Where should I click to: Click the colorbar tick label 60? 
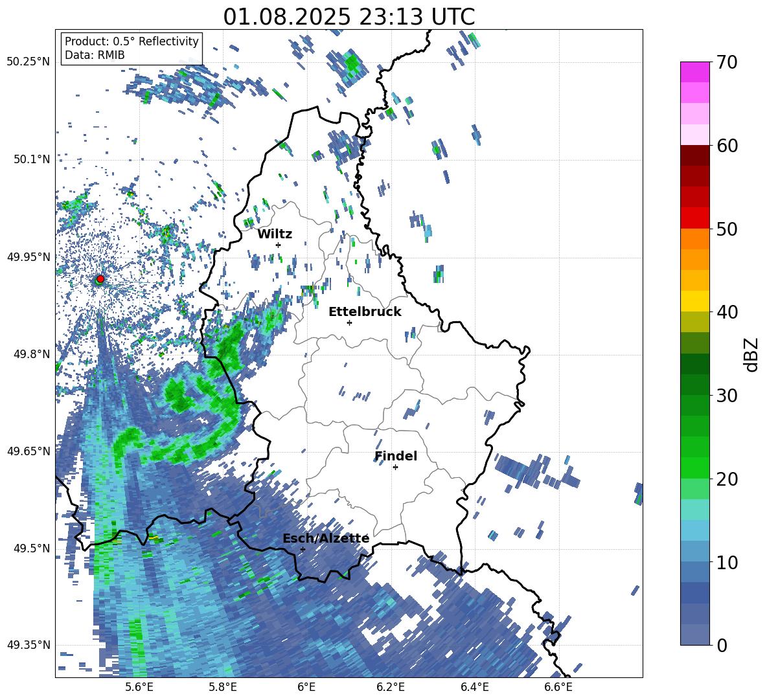pyautogui.click(x=727, y=146)
